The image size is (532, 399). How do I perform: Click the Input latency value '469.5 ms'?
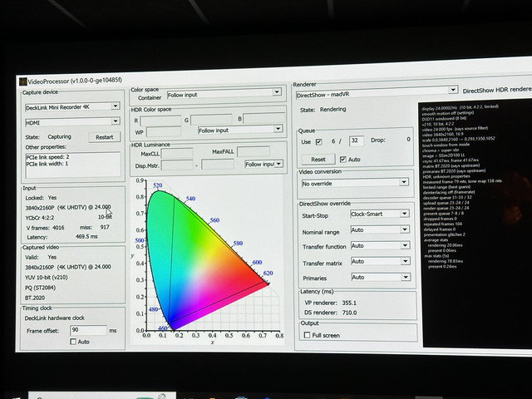(x=86, y=236)
